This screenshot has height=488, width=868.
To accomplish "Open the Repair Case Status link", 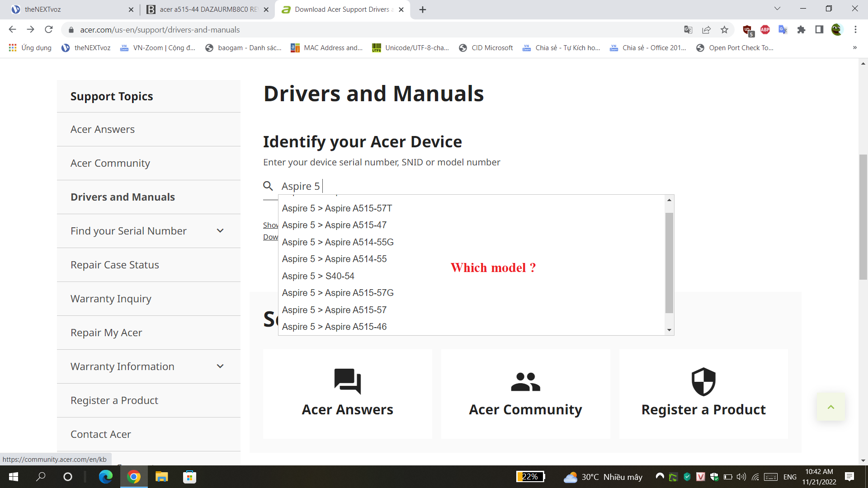I will (115, 265).
